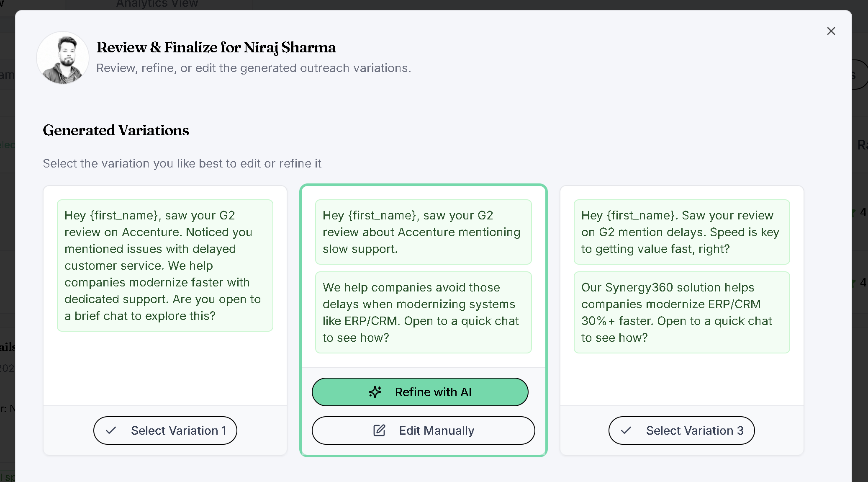Choose Select Variation 1
This screenshot has height=482, width=868.
tap(165, 430)
